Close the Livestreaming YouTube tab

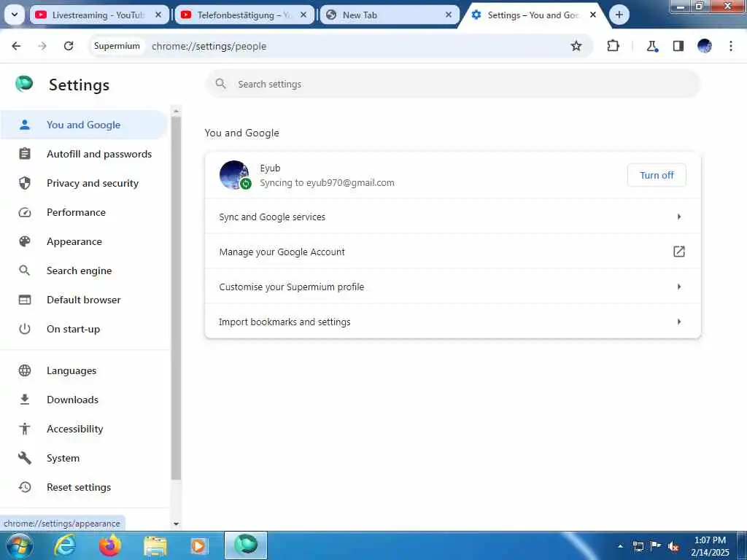158,15
